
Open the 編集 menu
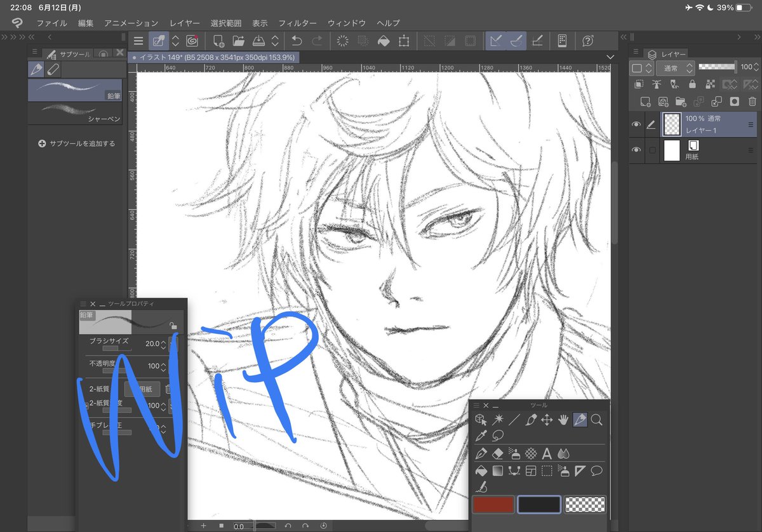tap(86, 23)
